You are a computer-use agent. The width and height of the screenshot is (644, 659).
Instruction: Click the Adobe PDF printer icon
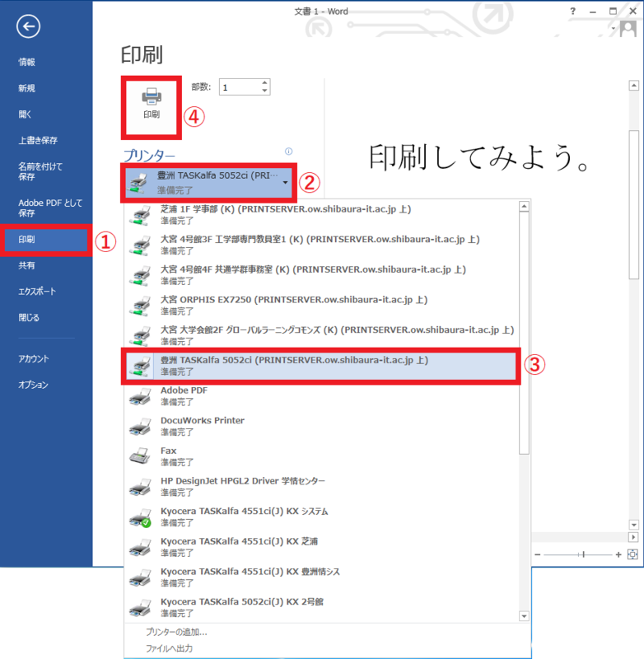tap(140, 396)
